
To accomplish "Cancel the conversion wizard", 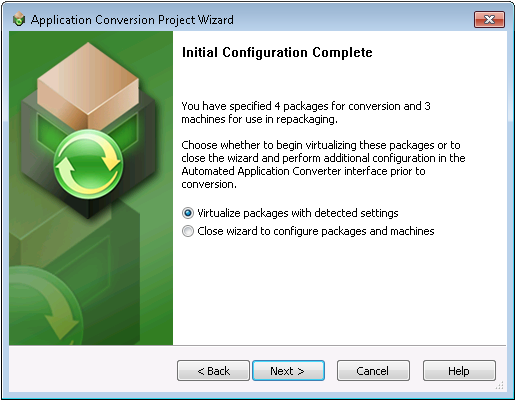I will pyautogui.click(x=373, y=370).
